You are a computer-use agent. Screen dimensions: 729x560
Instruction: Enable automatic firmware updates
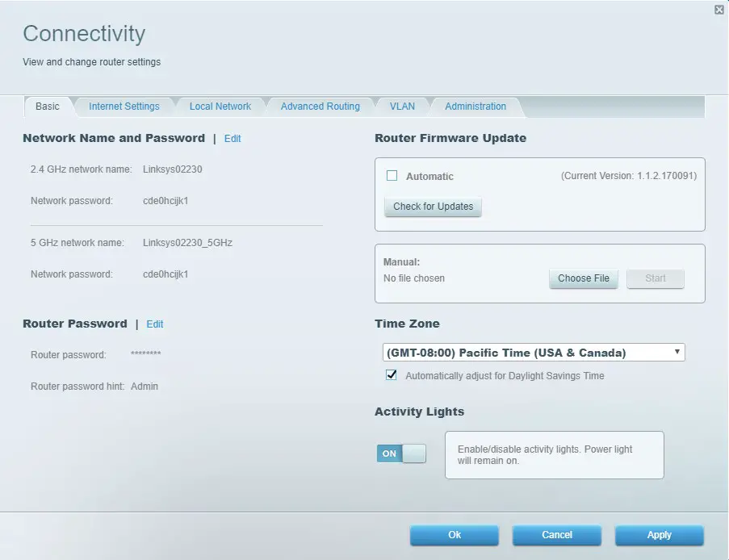[391, 175]
